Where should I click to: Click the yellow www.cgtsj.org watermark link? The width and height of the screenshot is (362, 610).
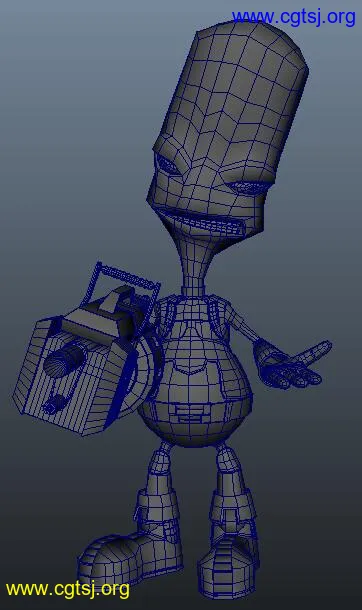point(68,589)
